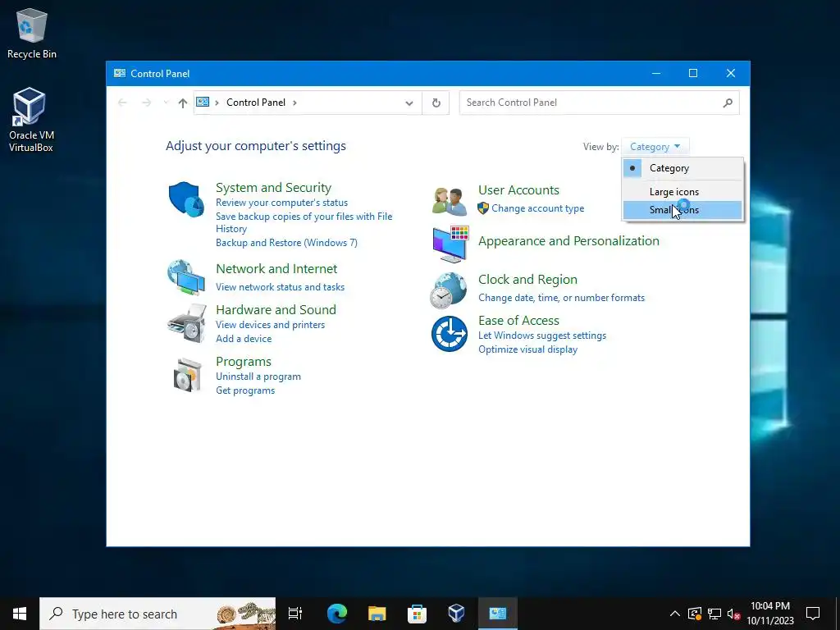Go up one level with Up arrow
Image resolution: width=840 pixels, height=630 pixels.
click(183, 103)
